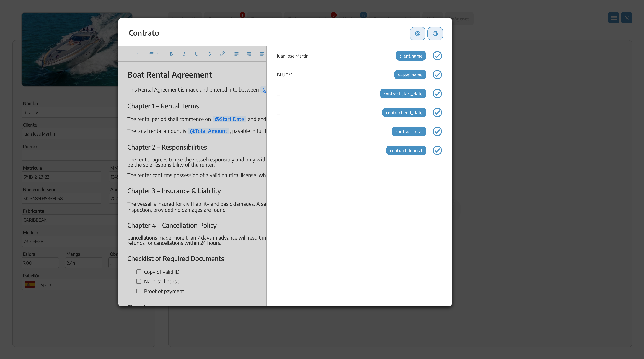Image resolution: width=644 pixels, height=359 pixels.
Task: Toggle strikethrough formatting in editor toolbar
Action: pos(210,54)
